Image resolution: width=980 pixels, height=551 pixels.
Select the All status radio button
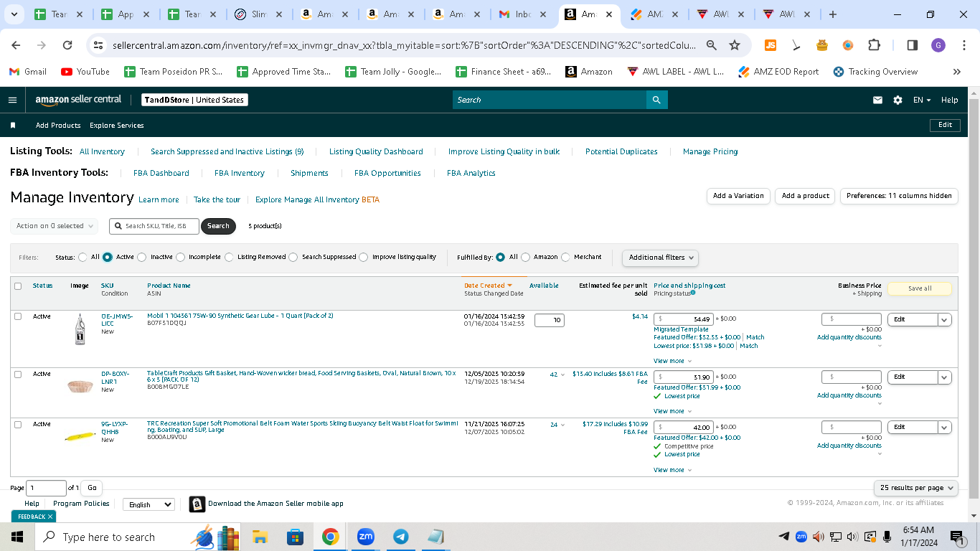pyautogui.click(x=83, y=257)
